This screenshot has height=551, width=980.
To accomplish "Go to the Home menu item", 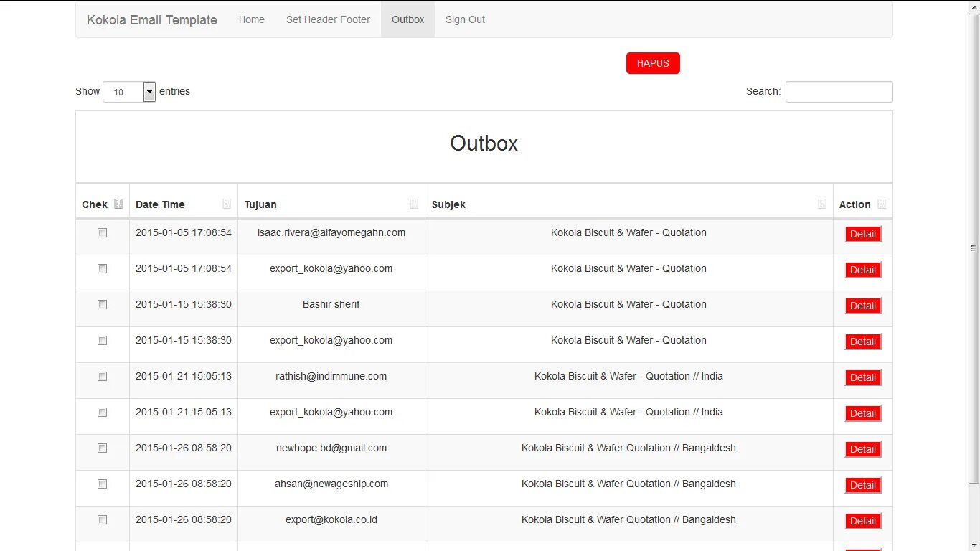I will [252, 19].
